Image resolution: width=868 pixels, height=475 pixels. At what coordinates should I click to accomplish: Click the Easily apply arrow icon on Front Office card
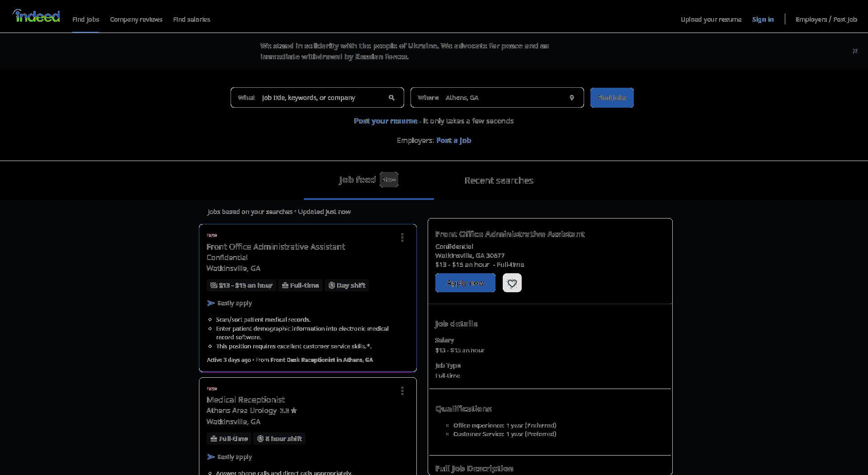click(211, 304)
